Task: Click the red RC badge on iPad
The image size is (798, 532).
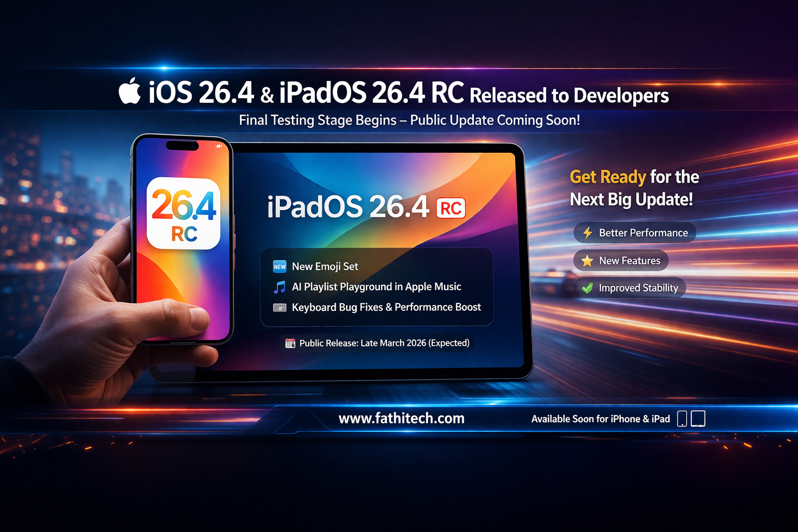Action: pos(450,208)
